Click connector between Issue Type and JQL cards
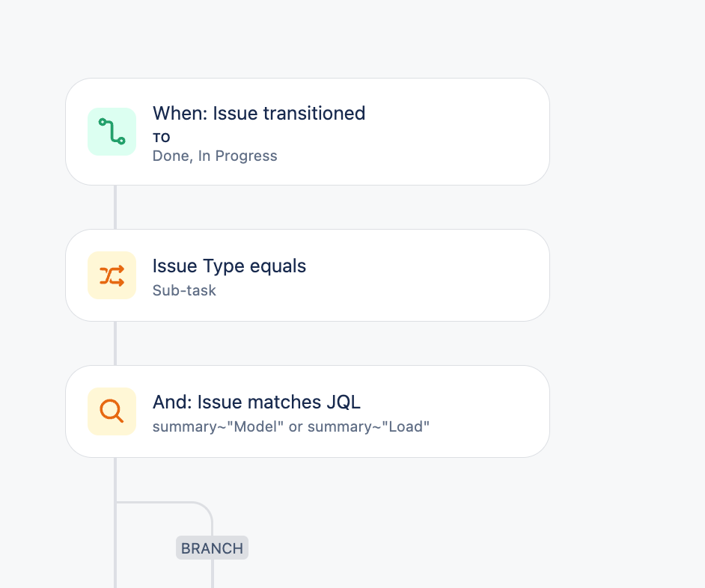The width and height of the screenshot is (705, 588). [115, 343]
